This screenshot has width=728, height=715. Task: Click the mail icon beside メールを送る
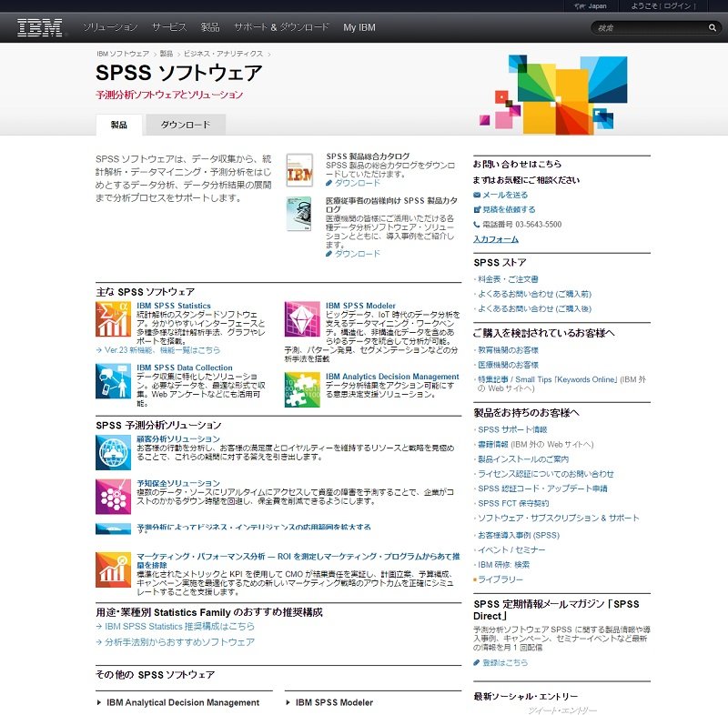[x=477, y=195]
